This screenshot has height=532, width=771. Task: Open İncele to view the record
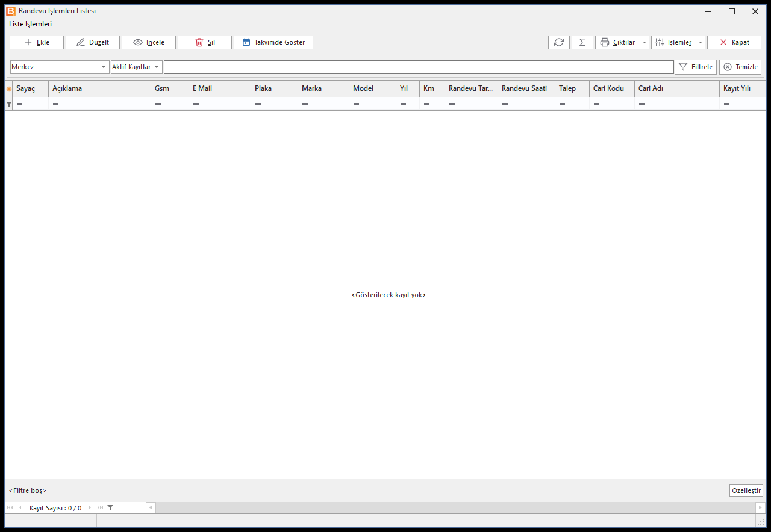149,42
